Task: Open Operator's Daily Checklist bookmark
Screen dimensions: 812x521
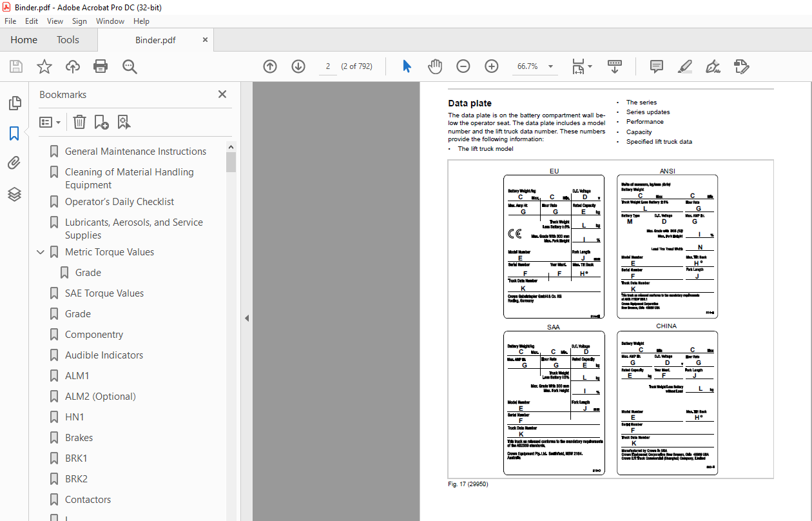Action: (x=119, y=202)
